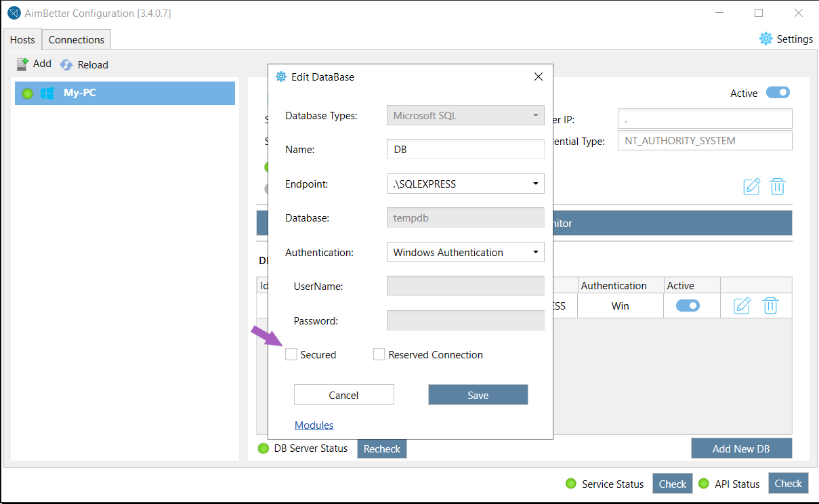Click the Database field showing tempdb
819x504 pixels.
point(465,217)
